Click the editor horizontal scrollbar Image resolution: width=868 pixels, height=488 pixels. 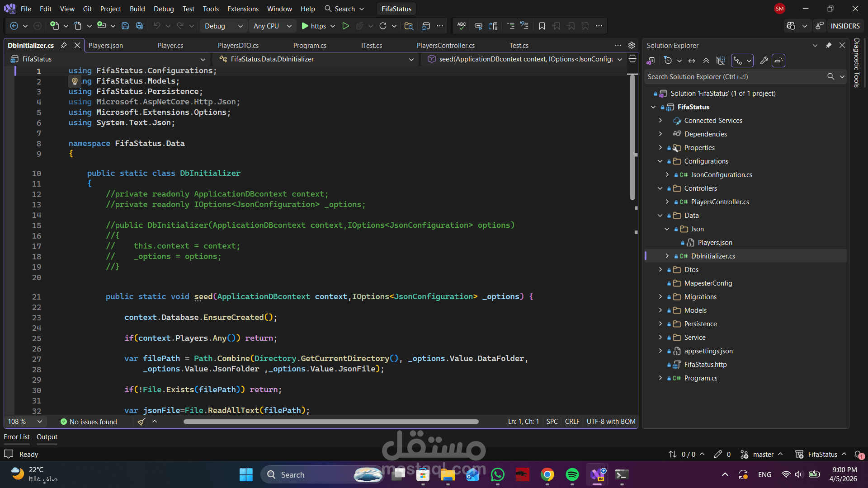click(x=330, y=422)
